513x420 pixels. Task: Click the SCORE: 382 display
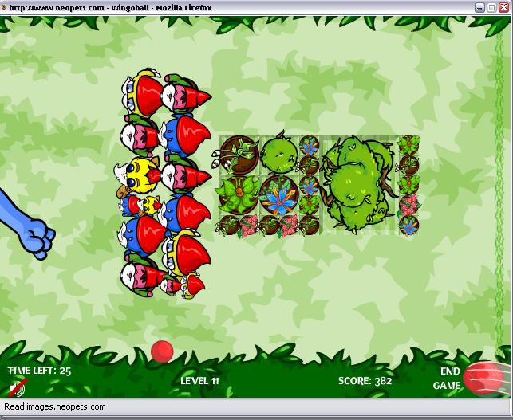pyautogui.click(x=365, y=380)
